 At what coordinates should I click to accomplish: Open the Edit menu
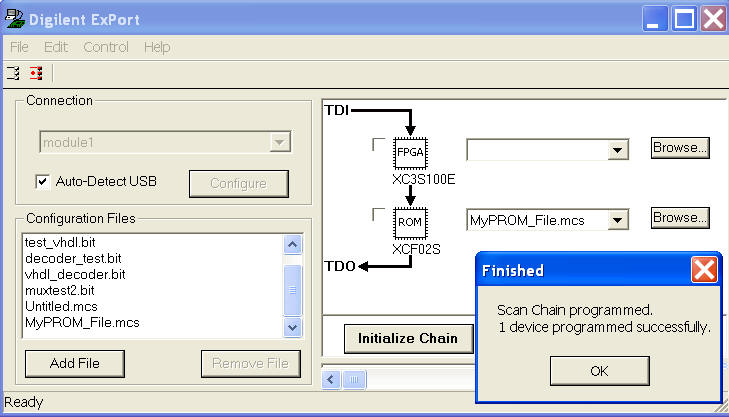point(56,47)
